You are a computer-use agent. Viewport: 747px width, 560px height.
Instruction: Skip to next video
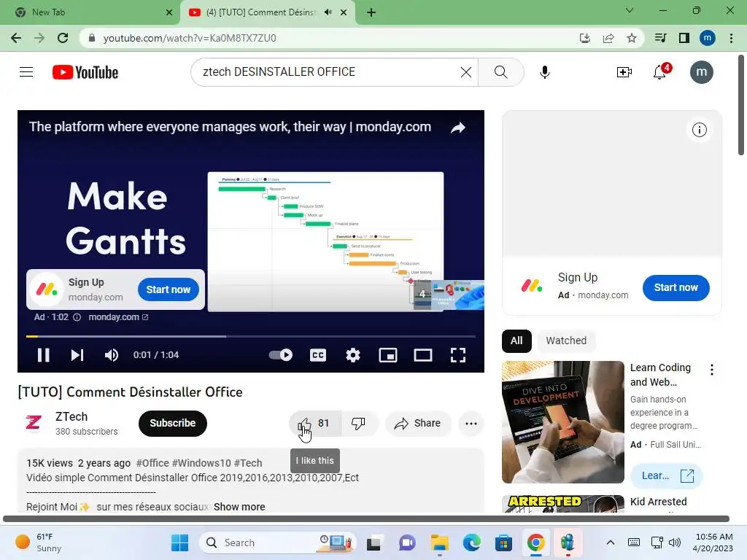(77, 355)
